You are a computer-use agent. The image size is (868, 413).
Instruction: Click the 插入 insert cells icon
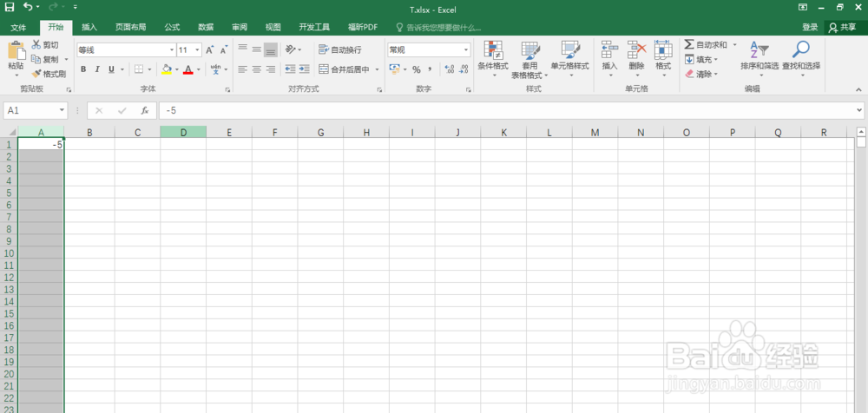pyautogui.click(x=609, y=50)
